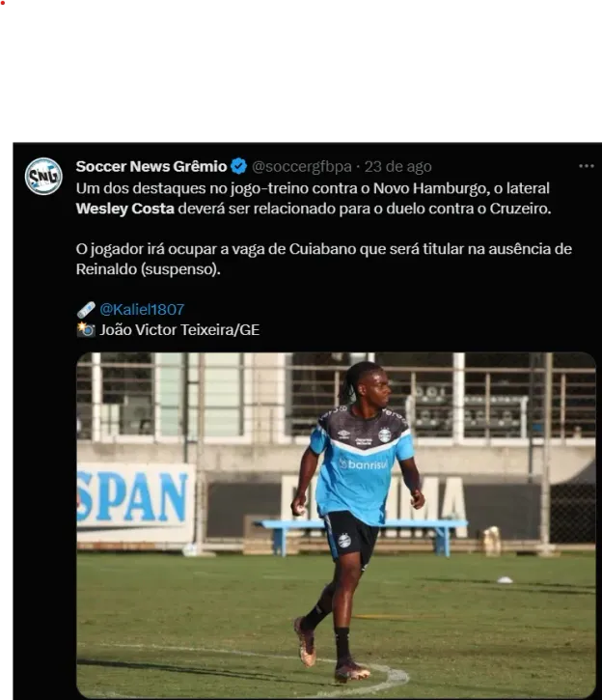602x700 pixels.
Task: Click the Grêmio crest on the player's shirt
Action: 384,434
